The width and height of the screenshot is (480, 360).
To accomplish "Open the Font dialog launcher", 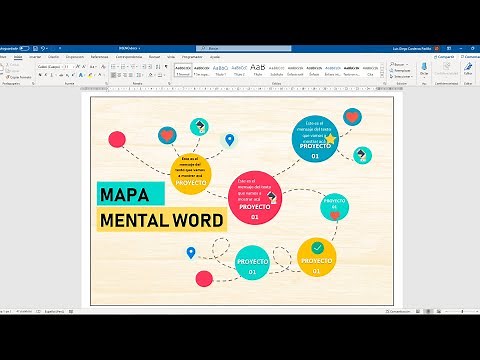I will (x=107, y=83).
